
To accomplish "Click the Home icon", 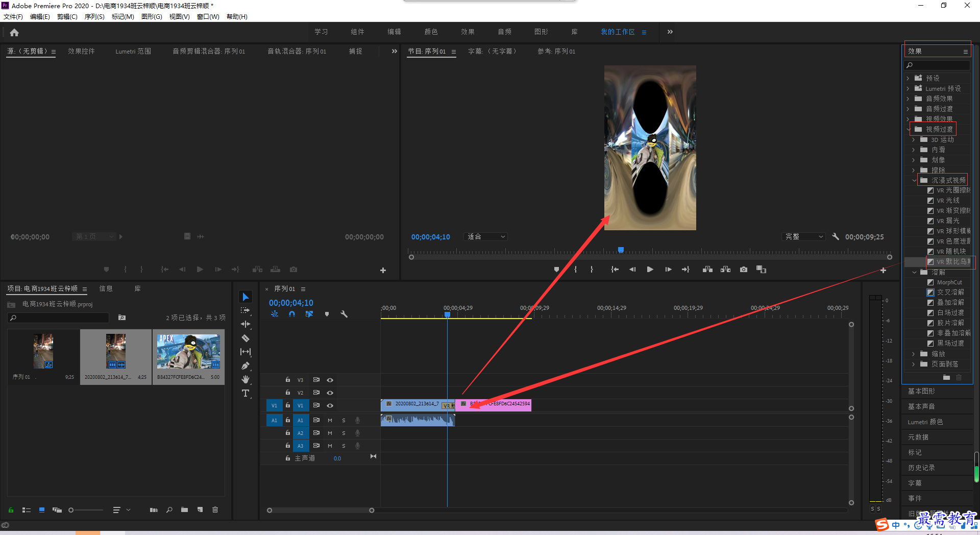I will [14, 32].
